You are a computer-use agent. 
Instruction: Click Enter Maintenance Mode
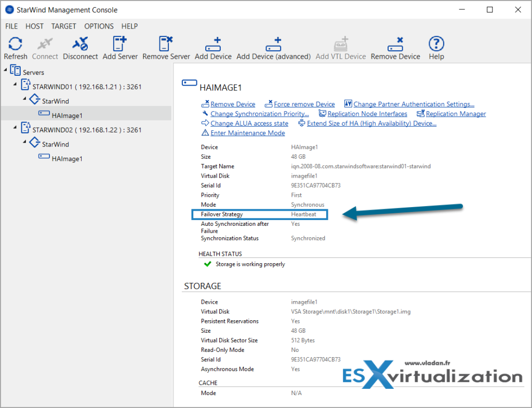tap(247, 133)
